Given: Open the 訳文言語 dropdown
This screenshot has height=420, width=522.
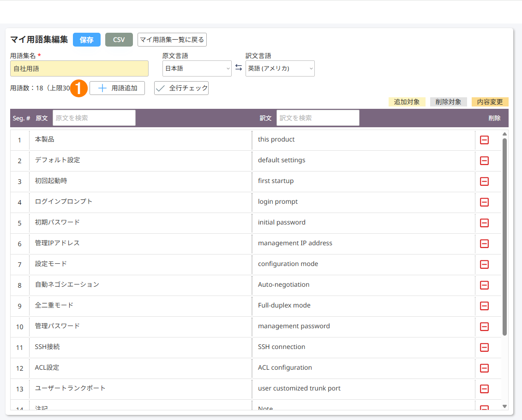Looking at the screenshot, I should coord(280,69).
